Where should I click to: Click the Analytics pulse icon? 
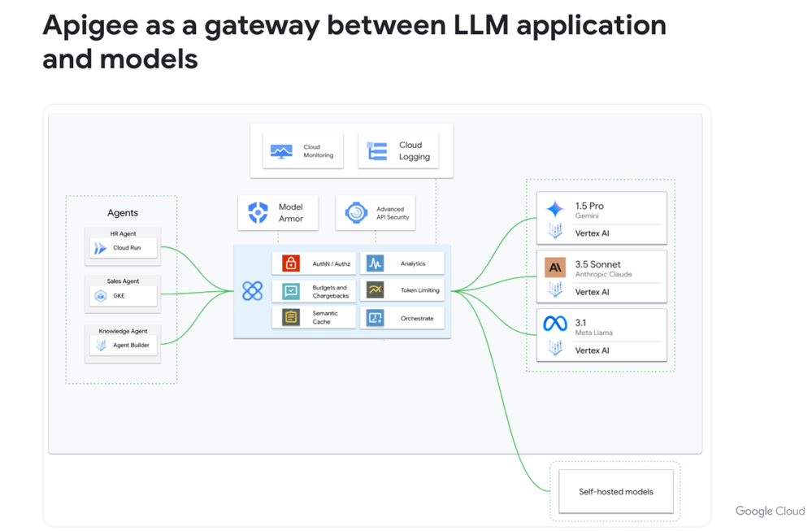[376, 263]
